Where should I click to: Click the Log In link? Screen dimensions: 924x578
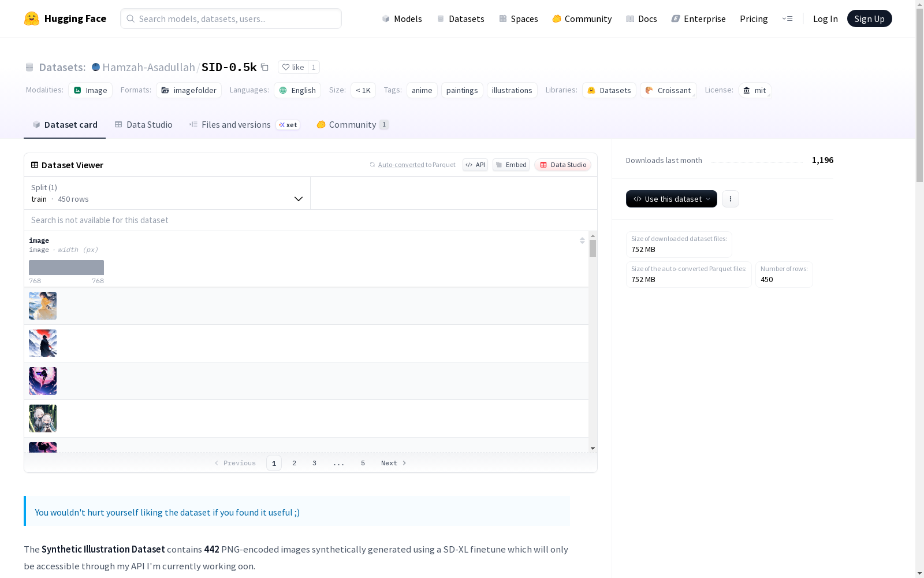point(825,18)
